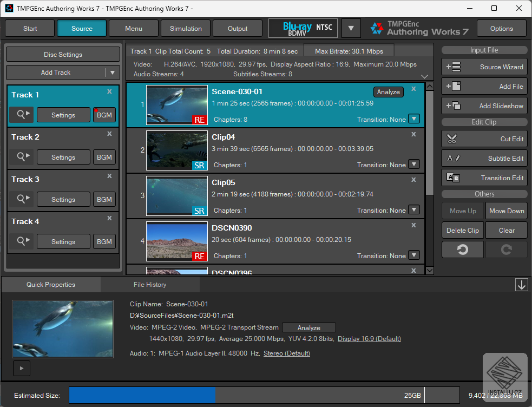Viewport: 532px width, 407px height.
Task: Open Disc Settings
Action: click(63, 54)
